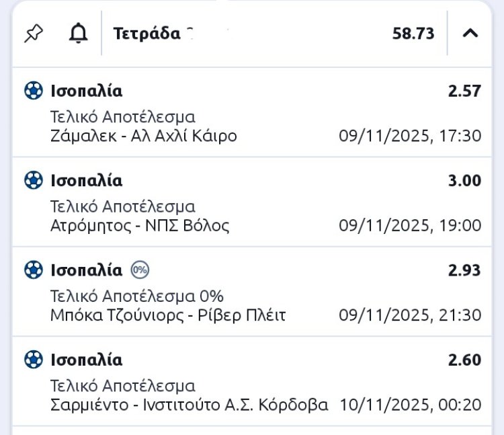Viewport: 504px width, 435px height.
Task: Click the total odds 58.73
Action: (x=413, y=33)
